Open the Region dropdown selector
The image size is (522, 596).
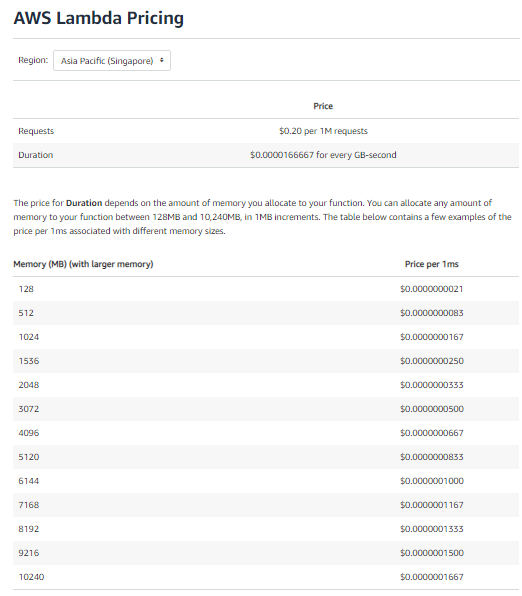pos(112,60)
